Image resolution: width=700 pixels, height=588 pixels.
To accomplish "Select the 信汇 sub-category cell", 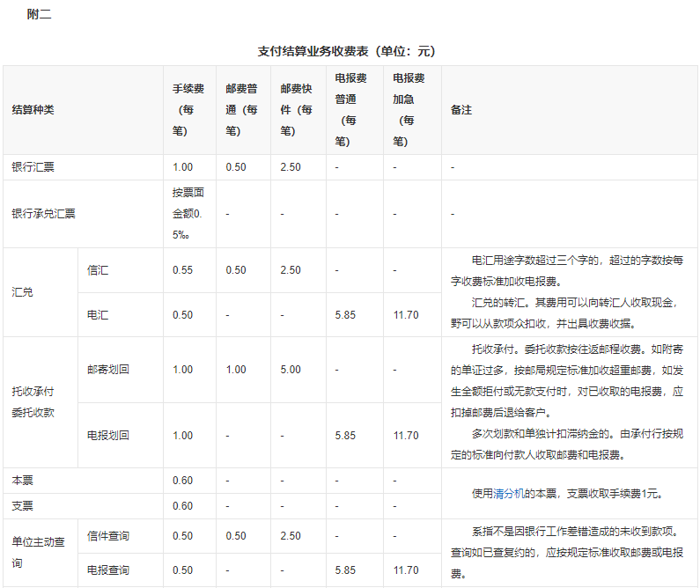I will click(x=97, y=270).
